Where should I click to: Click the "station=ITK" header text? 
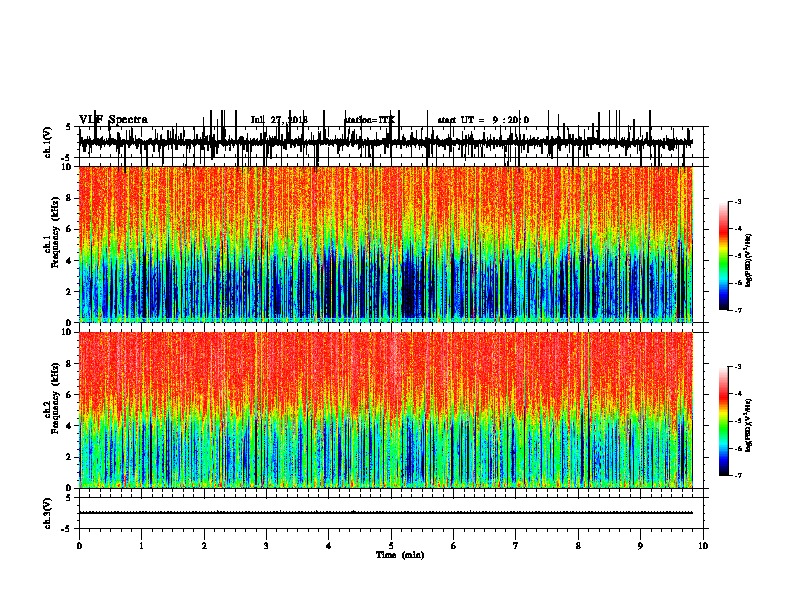coord(370,120)
